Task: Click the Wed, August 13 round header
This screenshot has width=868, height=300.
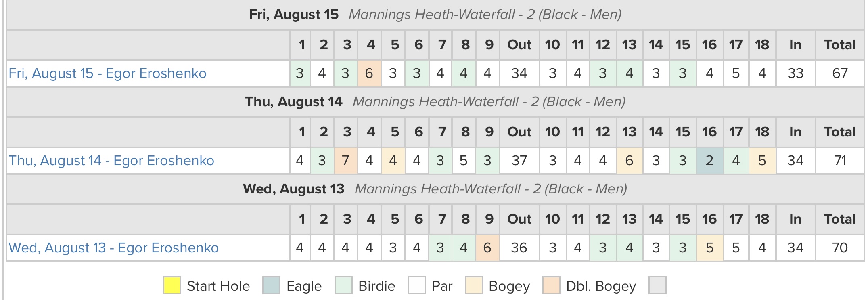Action: 435,189
